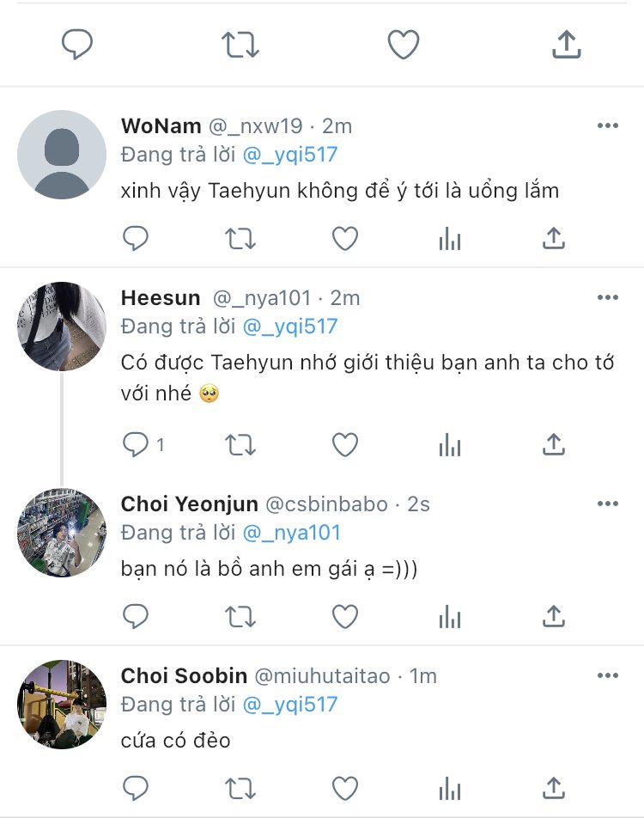
Task: Go to Choi Yeonjun's profile name
Action: [x=189, y=504]
